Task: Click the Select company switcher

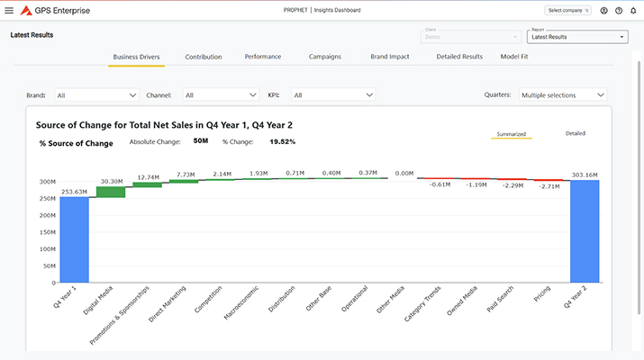Action: click(x=567, y=11)
